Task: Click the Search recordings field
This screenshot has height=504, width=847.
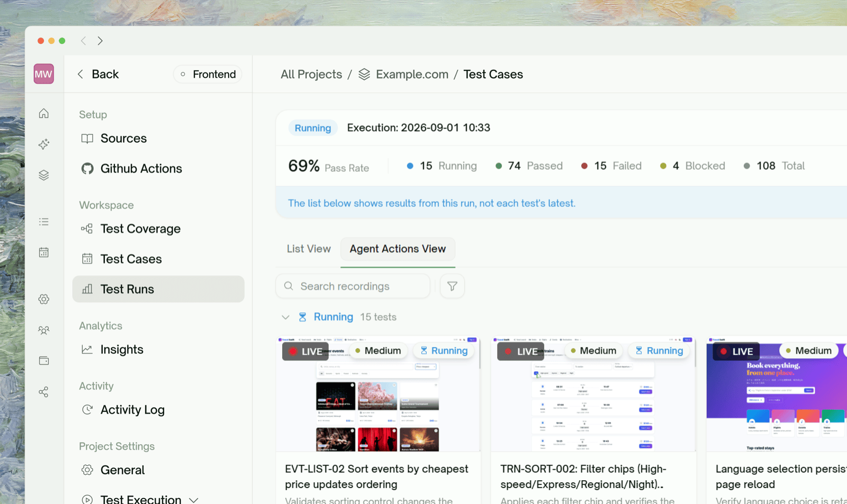Action: point(353,286)
